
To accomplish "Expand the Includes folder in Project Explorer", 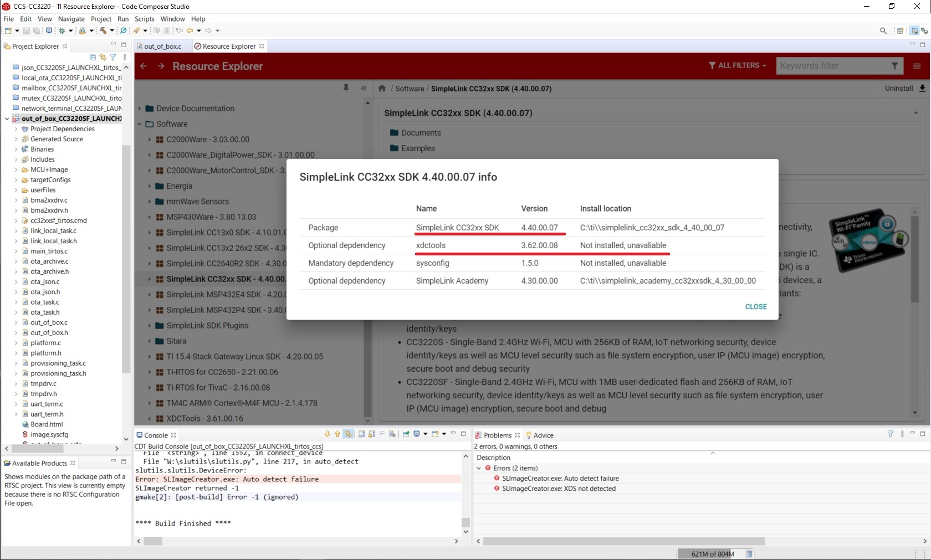I will (x=16, y=160).
